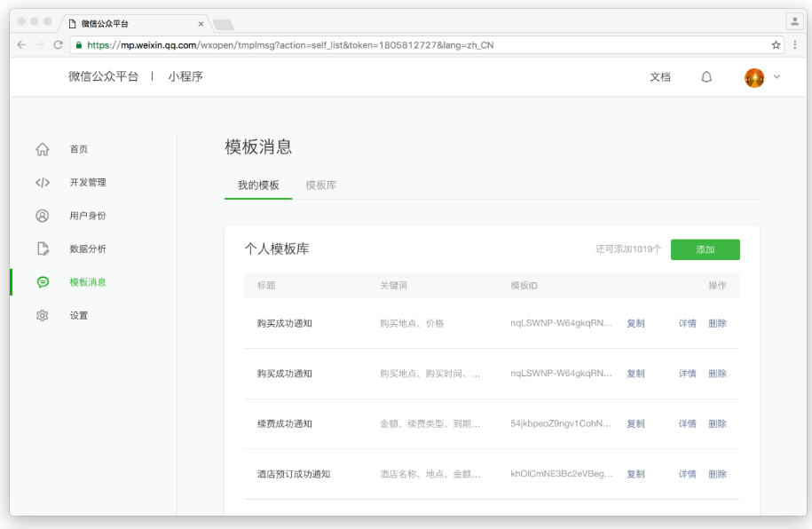This screenshot has height=529, width=812.
Task: Click keywords 酒店名称、地点、金额…
Action: point(430,474)
